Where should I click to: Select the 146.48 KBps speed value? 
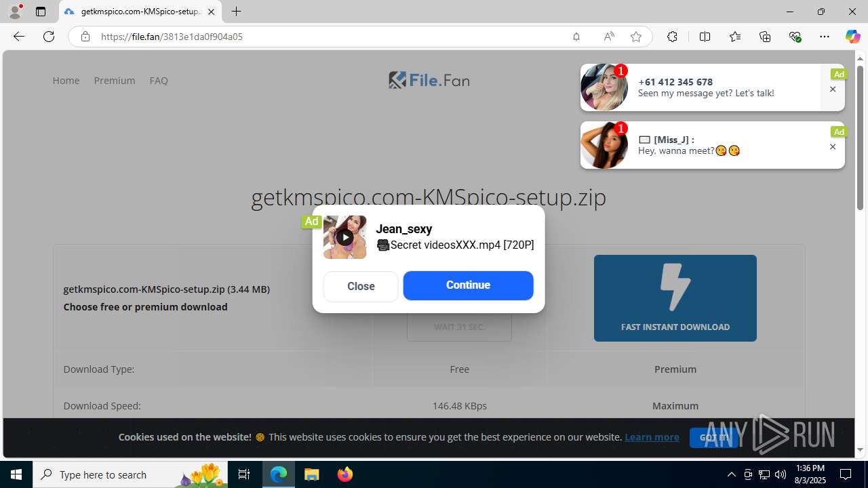(x=459, y=406)
